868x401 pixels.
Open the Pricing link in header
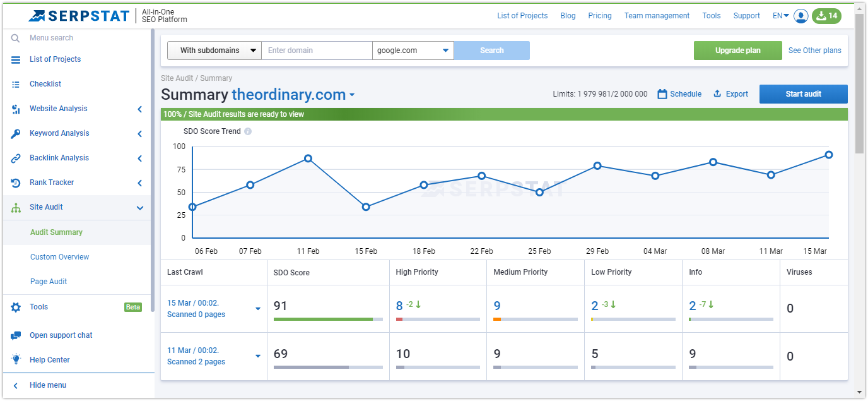click(600, 16)
